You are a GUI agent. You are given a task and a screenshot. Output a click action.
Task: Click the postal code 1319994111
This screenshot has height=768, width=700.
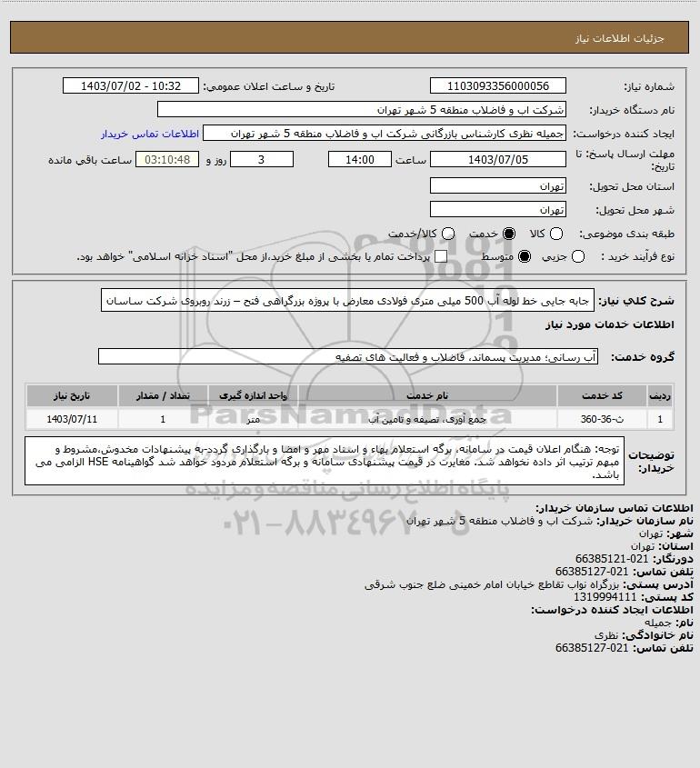(x=605, y=597)
